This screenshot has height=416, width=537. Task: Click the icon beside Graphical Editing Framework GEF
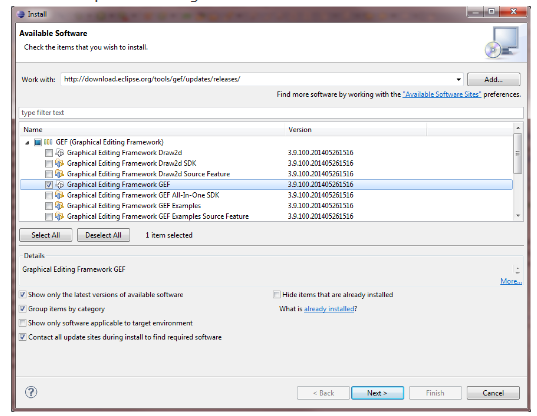[60, 185]
